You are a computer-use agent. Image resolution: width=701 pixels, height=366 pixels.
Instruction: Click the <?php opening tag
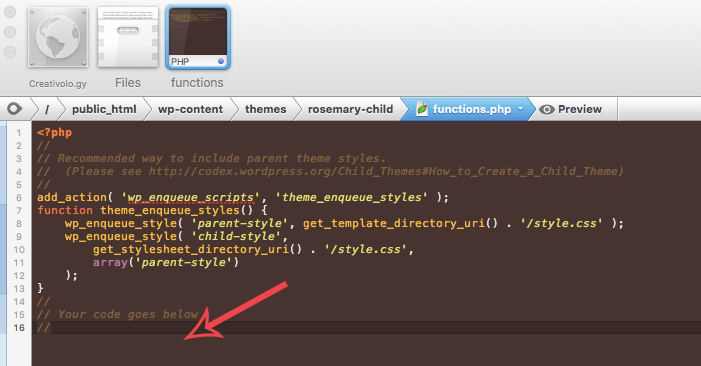[x=55, y=133]
